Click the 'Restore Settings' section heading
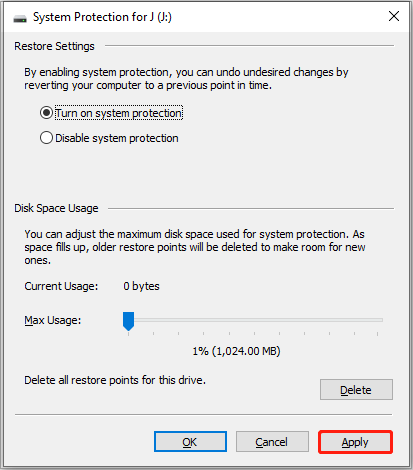 coord(54,46)
